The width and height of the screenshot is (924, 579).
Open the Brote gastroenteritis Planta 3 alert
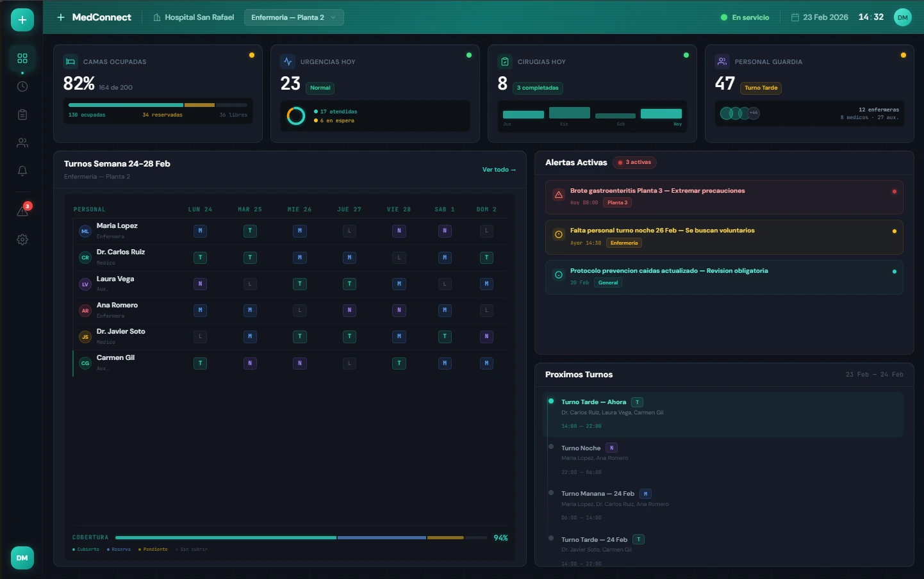pyautogui.click(x=724, y=197)
